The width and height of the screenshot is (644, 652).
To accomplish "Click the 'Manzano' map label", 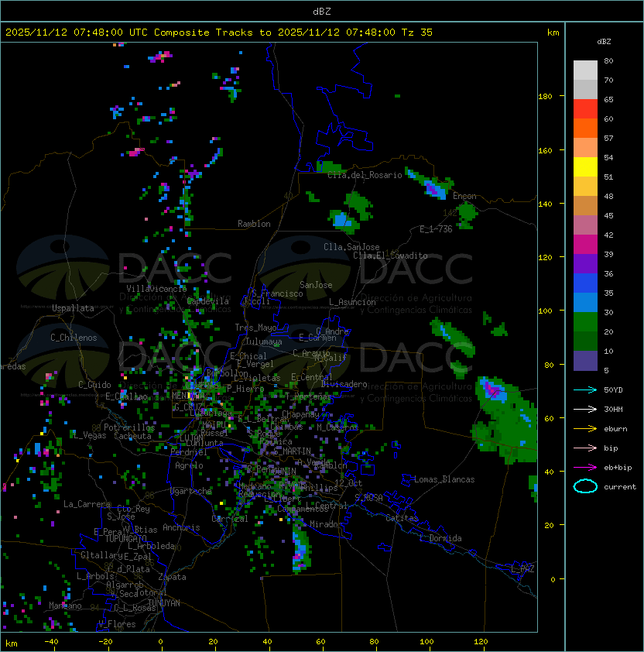I will 65,606.
